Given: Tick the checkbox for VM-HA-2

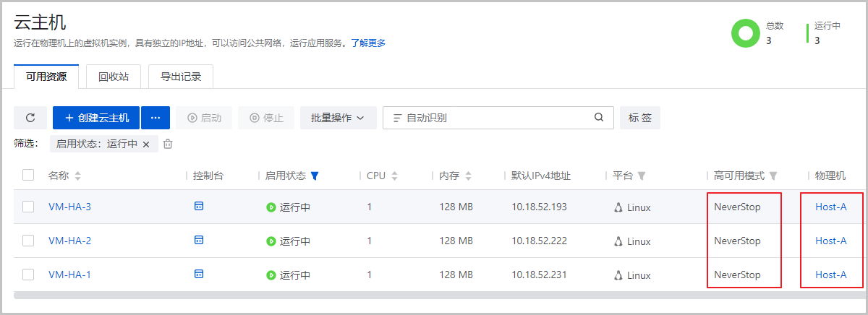Looking at the screenshot, I should (28, 241).
